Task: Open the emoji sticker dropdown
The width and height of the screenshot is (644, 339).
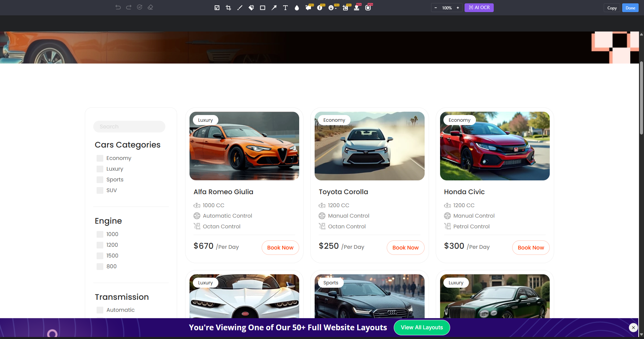Action: point(332,8)
